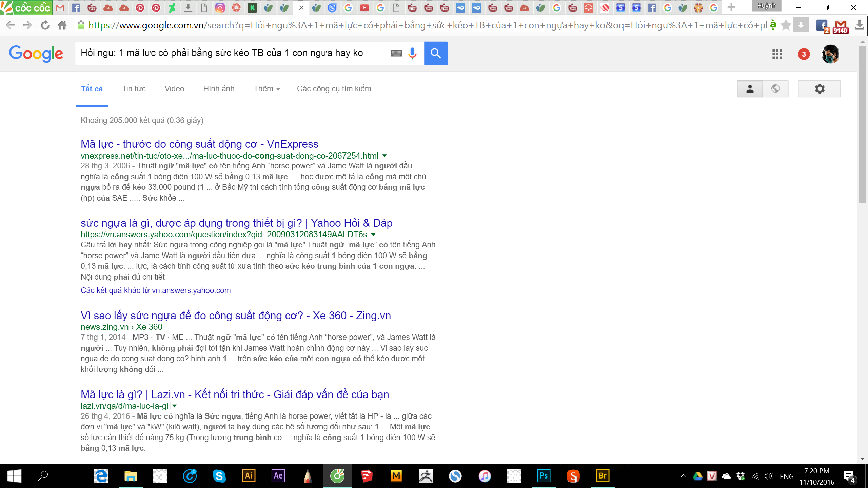Toggle Vietnamese typing indicator in address bar
Image resolution: width=868 pixels, height=488 pixels.
pyautogui.click(x=773, y=25)
